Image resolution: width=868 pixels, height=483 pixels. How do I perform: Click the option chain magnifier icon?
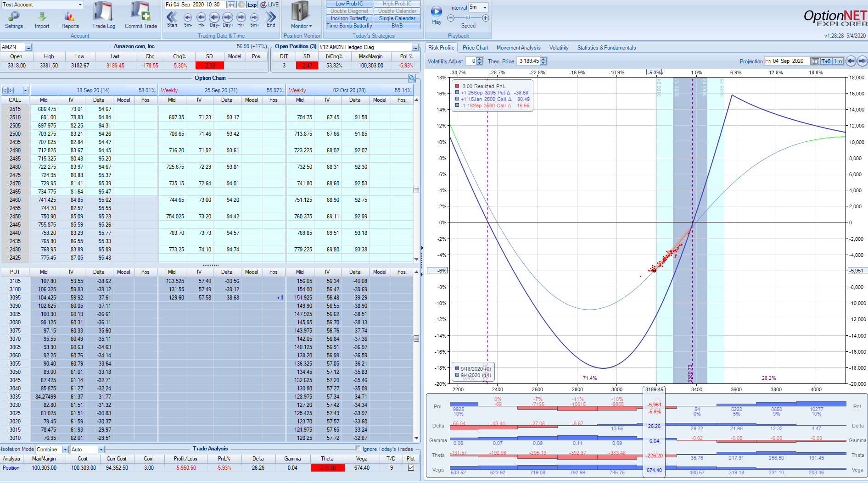tap(412, 78)
